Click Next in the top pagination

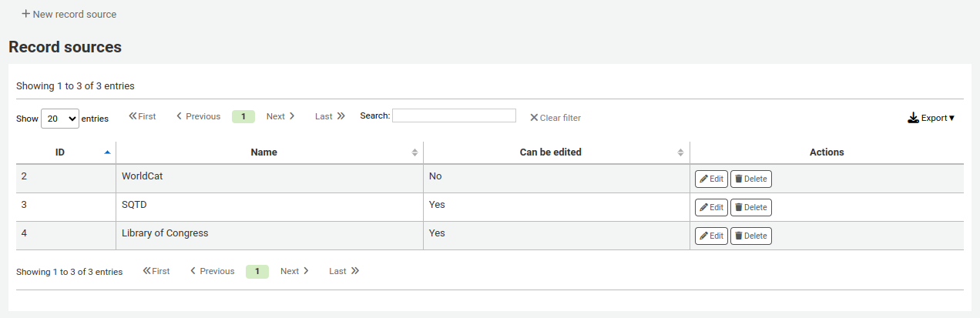click(x=280, y=116)
